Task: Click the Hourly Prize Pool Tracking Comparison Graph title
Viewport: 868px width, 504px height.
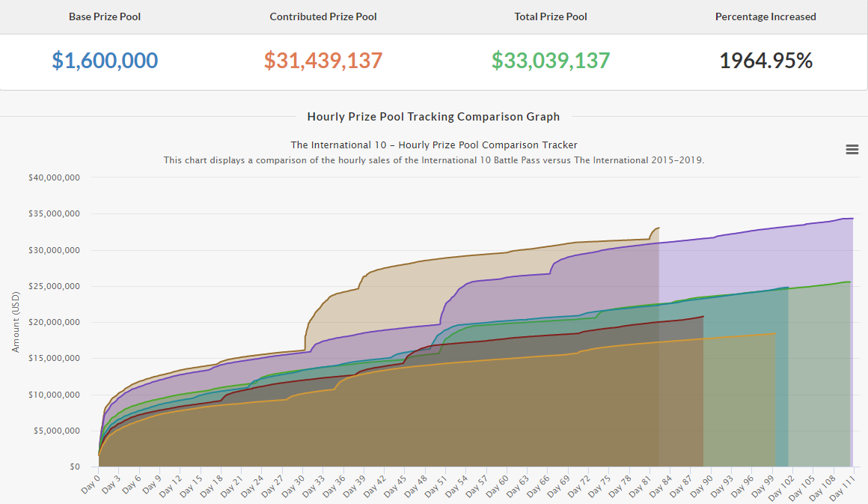Action: click(x=433, y=117)
